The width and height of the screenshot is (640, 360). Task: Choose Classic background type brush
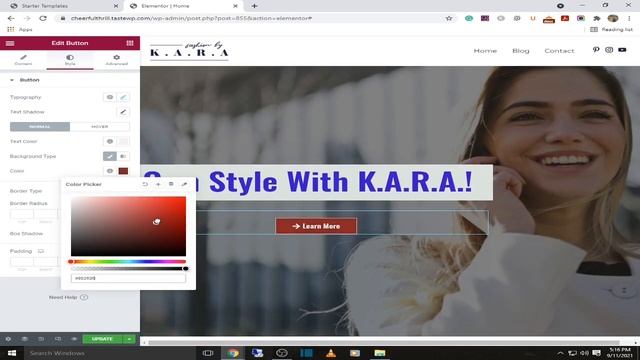point(109,156)
